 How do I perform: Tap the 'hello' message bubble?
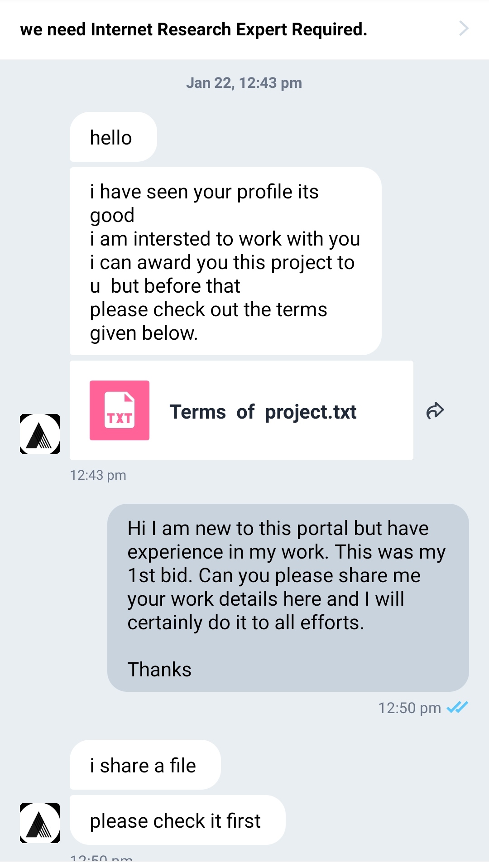point(111,138)
